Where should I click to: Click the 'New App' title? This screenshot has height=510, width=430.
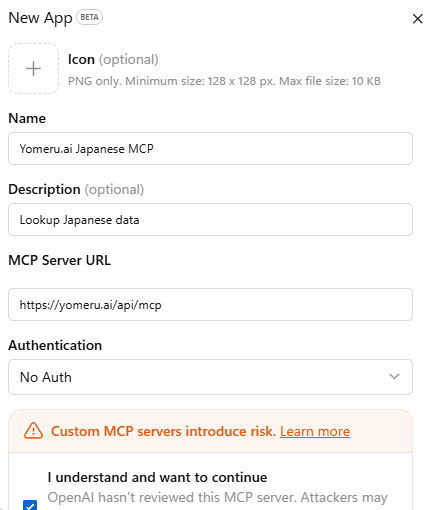pos(40,18)
